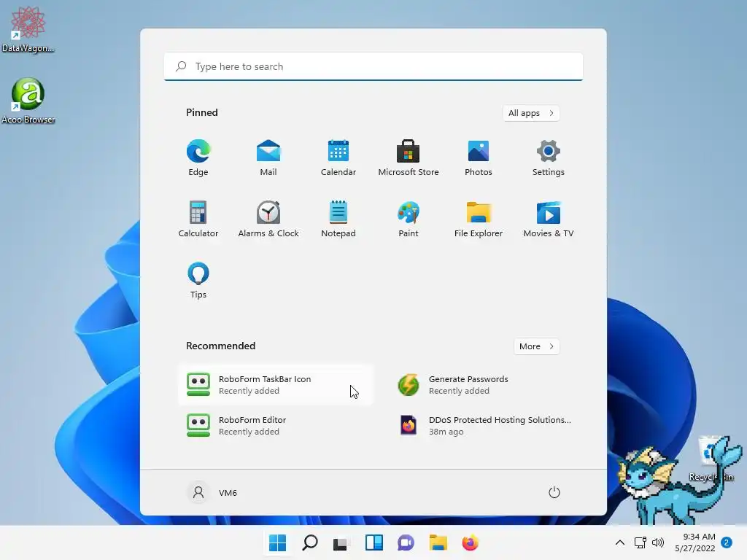Launch Firefox from the taskbar

click(470, 542)
